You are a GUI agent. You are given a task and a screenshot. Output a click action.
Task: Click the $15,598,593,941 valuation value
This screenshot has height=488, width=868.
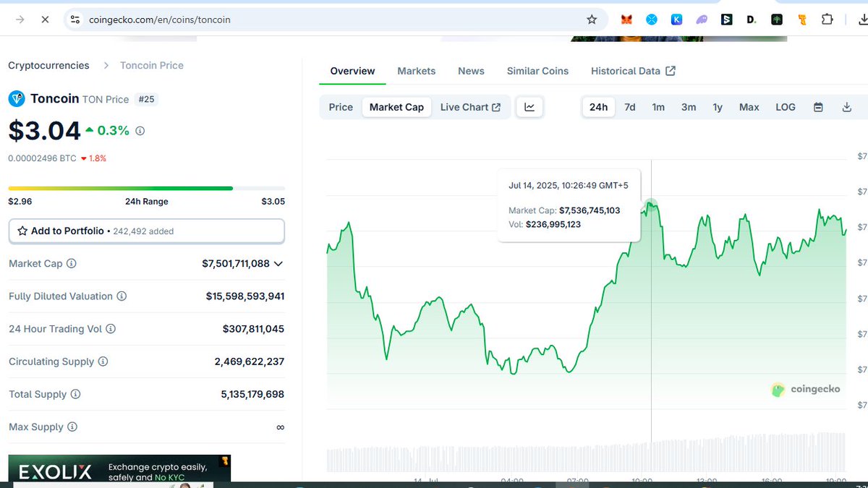[245, 296]
